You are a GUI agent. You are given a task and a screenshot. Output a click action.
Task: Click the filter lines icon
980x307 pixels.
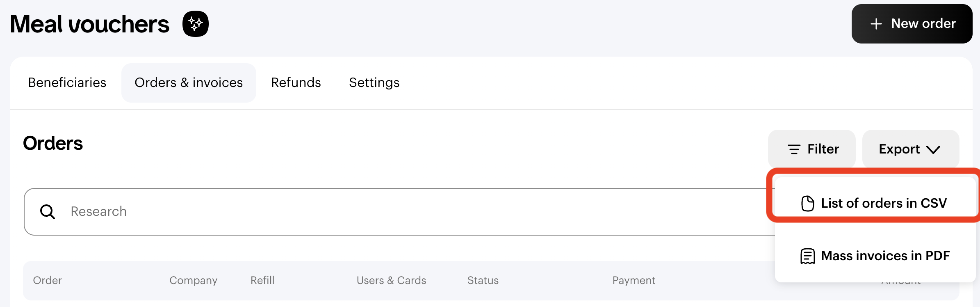794,149
